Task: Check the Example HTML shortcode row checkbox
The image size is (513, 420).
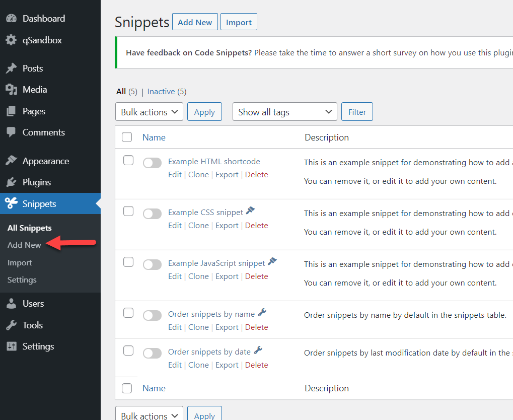Action: pyautogui.click(x=128, y=161)
